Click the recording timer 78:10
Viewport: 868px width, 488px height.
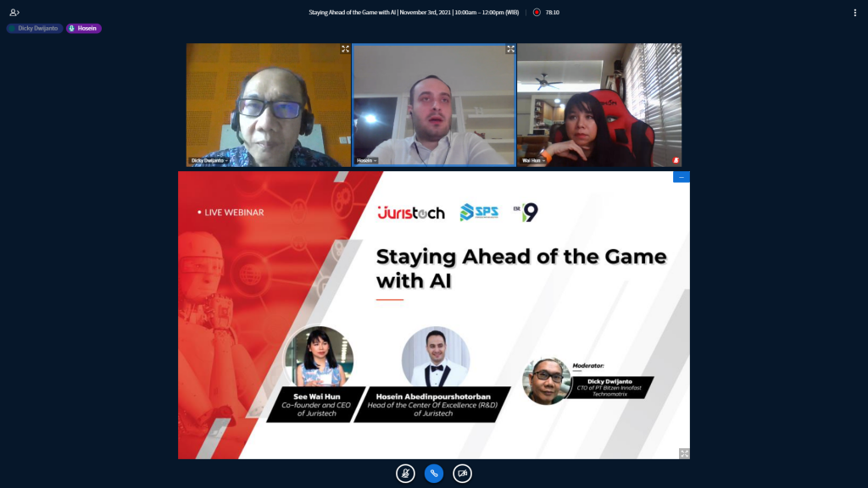coord(552,13)
